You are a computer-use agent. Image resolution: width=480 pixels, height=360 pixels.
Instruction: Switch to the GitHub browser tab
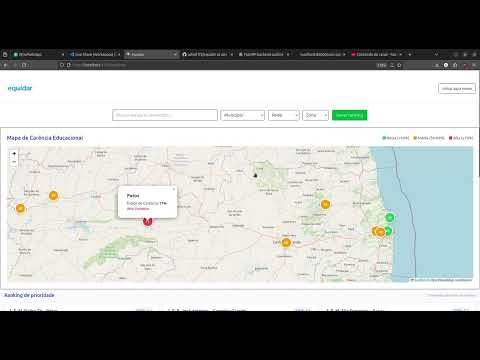[207, 54]
